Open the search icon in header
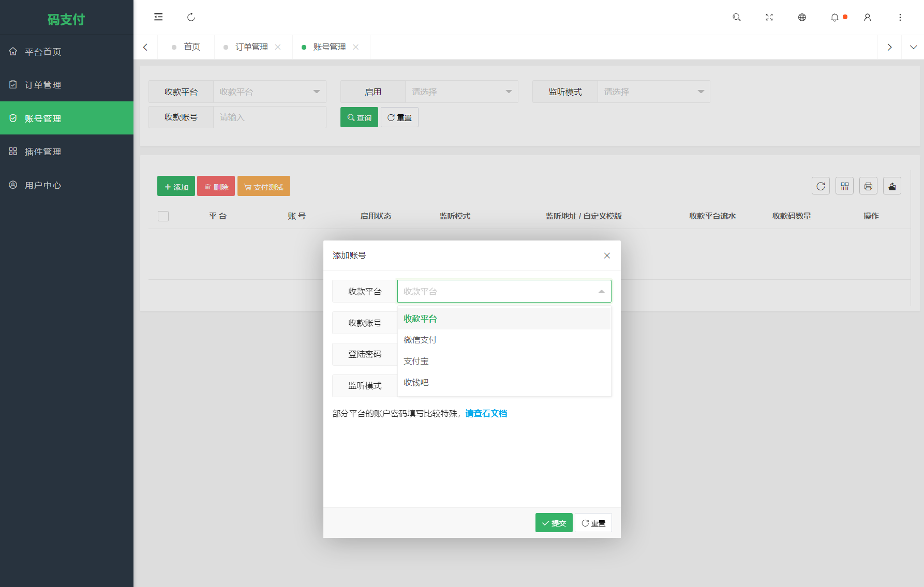 pos(737,17)
